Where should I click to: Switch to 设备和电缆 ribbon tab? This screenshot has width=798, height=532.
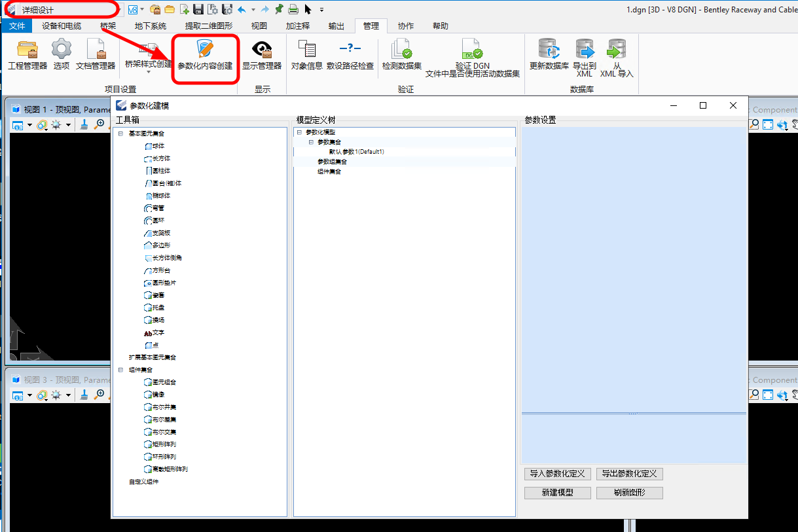click(x=62, y=26)
